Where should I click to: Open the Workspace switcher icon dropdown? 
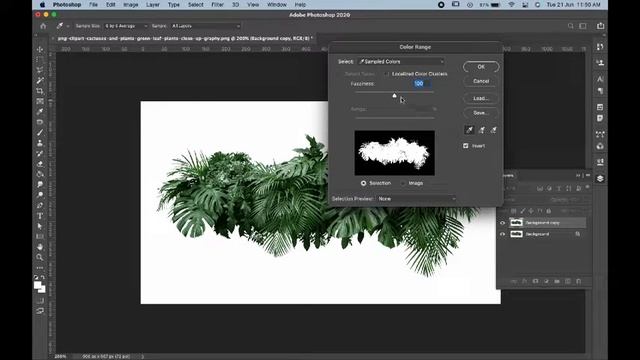click(x=583, y=26)
